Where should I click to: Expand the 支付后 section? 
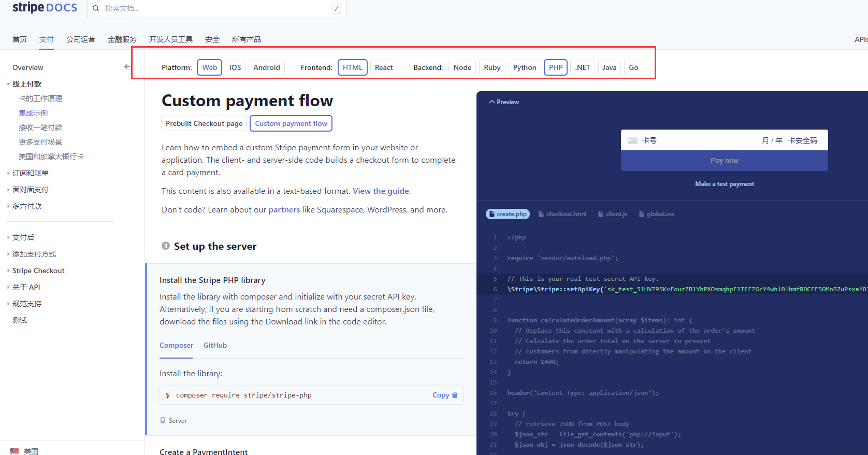tap(23, 237)
